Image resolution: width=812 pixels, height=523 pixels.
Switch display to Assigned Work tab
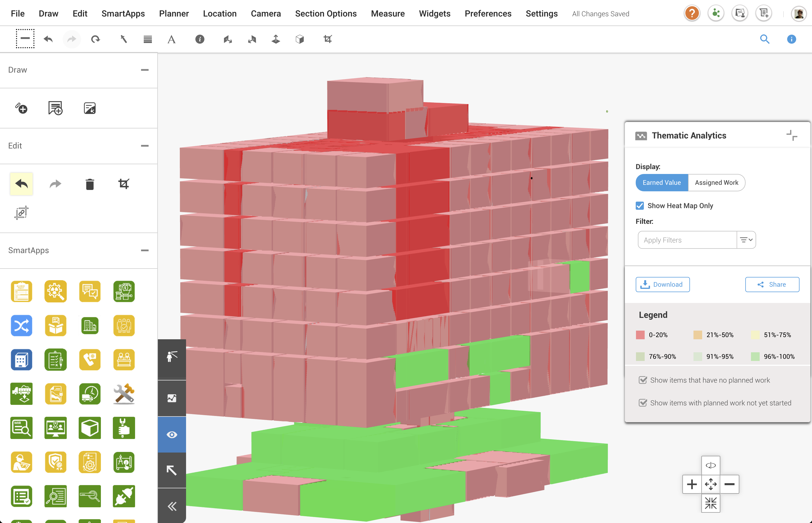coord(717,183)
